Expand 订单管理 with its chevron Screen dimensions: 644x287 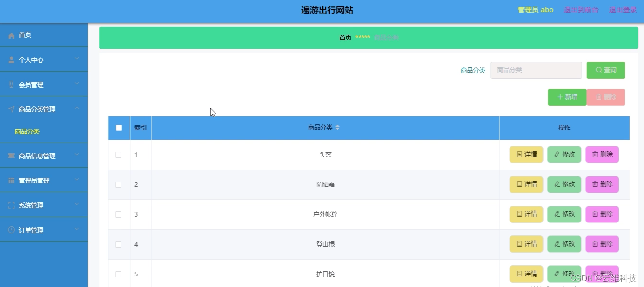77,229
